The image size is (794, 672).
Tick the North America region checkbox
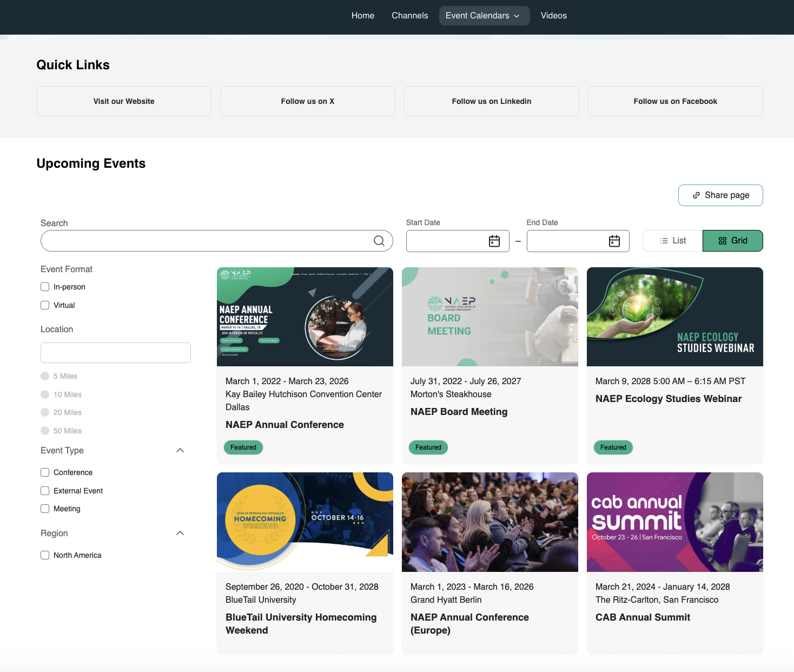click(45, 555)
